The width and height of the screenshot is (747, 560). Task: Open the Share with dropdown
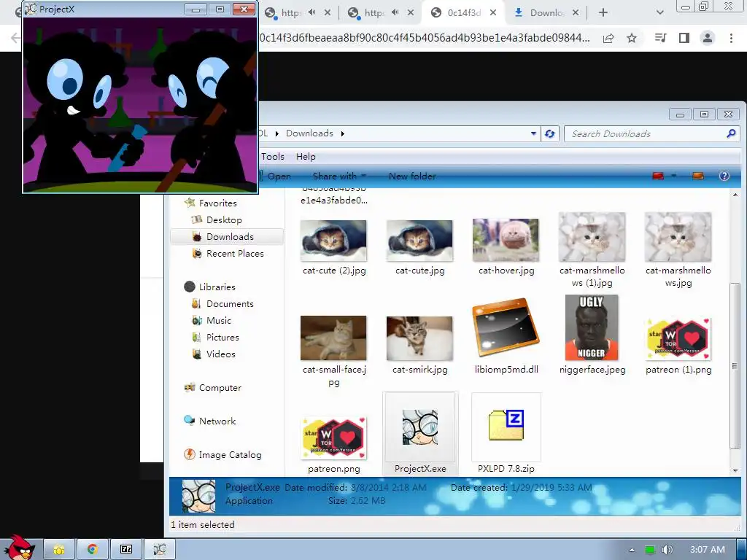(x=339, y=176)
